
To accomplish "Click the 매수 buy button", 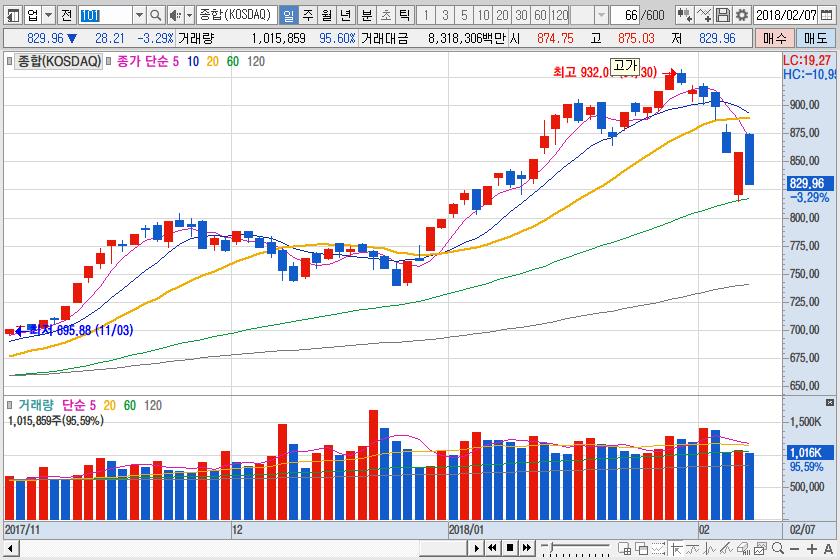I will click(774, 38).
